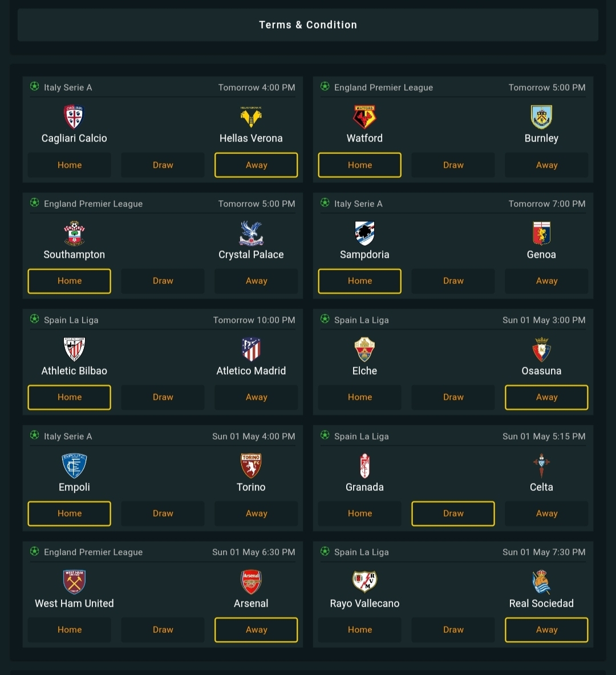
Task: Click the West Ham United crest
Action: (74, 582)
